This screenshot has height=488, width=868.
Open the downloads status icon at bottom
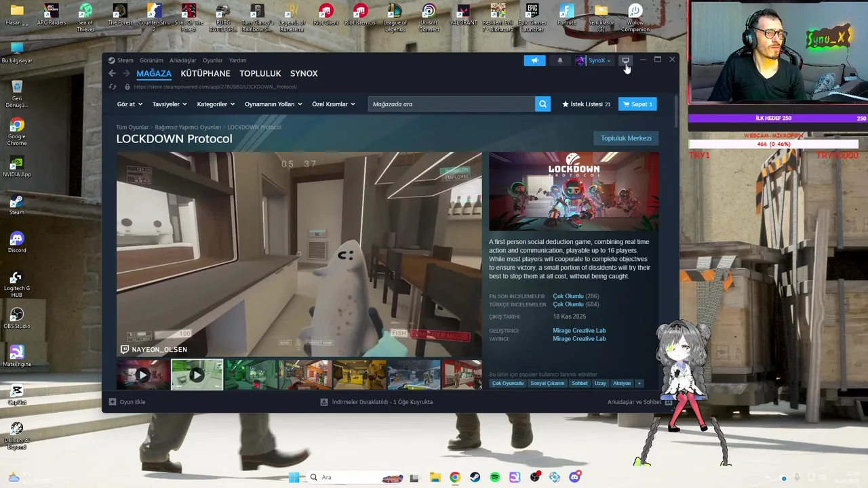click(324, 402)
